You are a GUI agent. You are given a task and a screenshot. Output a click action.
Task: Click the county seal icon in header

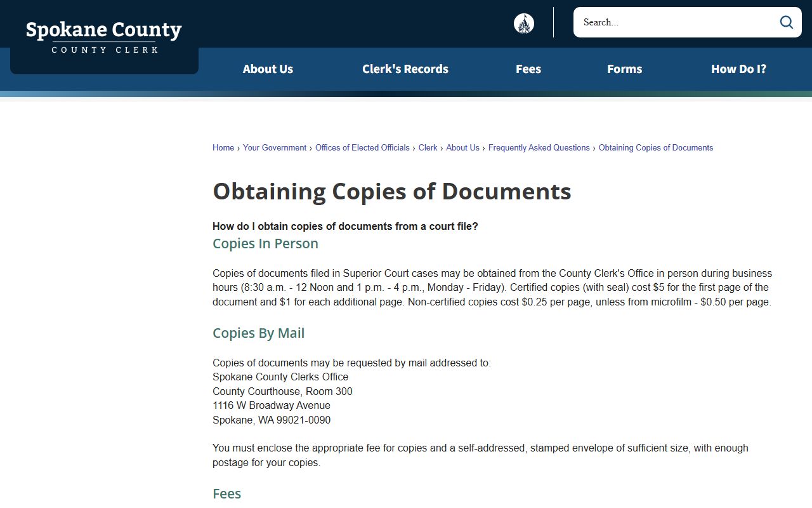(524, 23)
